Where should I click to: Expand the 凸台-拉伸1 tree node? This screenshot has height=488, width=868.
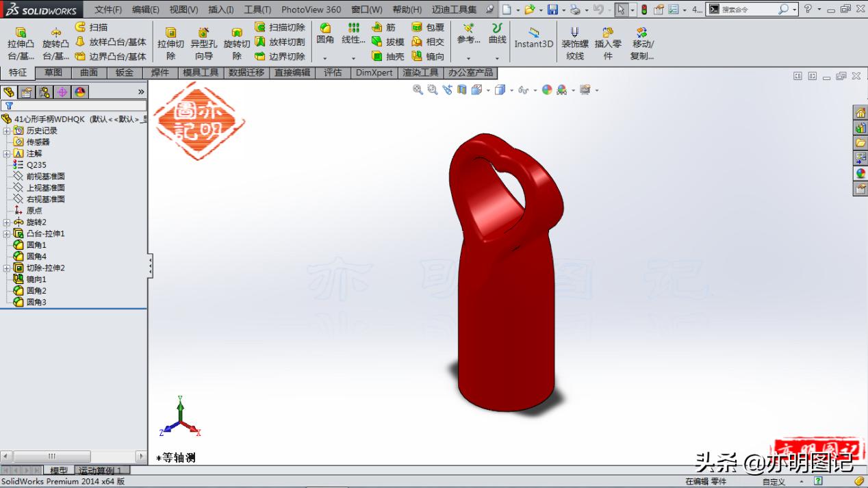(6, 234)
